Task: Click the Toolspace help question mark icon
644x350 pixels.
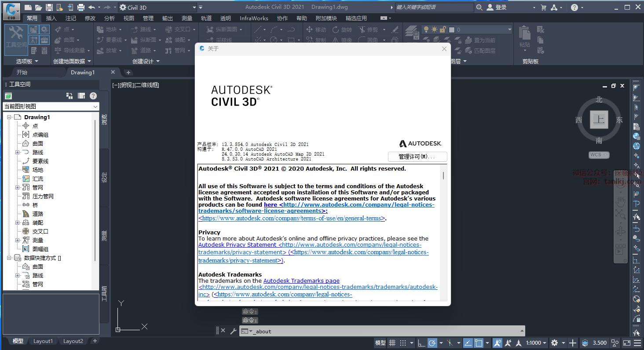Action: pyautogui.click(x=93, y=96)
